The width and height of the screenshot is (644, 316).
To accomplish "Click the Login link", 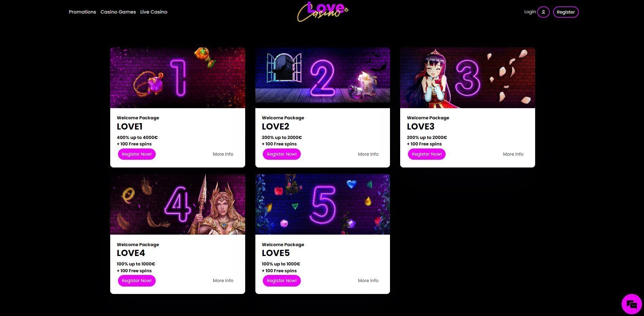I will [530, 12].
